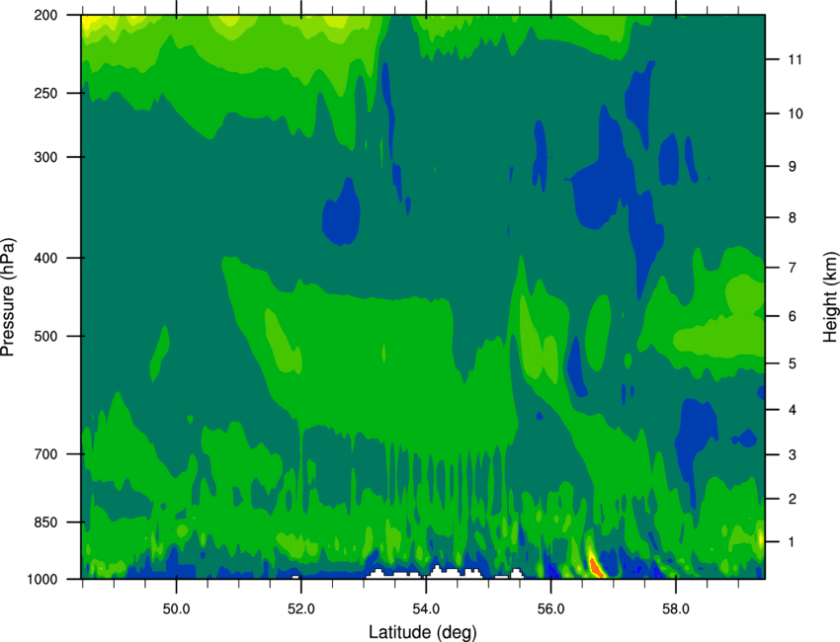Select the 300 hPa pressure tick label
Screen dimensions: 840x642
point(45,157)
